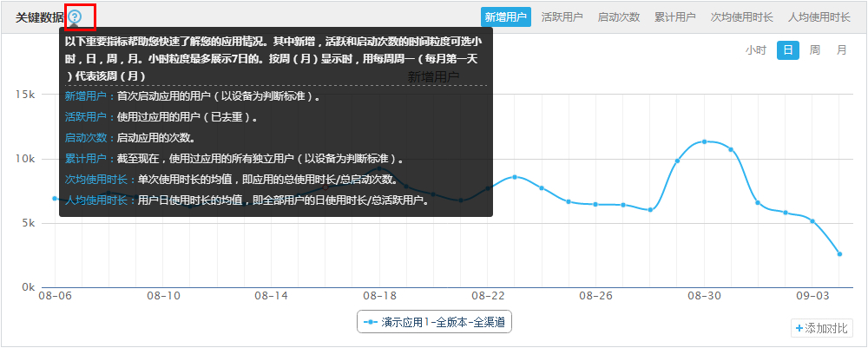868x348 pixels.
Task: Choose the 月 granularity option
Action: coord(841,50)
